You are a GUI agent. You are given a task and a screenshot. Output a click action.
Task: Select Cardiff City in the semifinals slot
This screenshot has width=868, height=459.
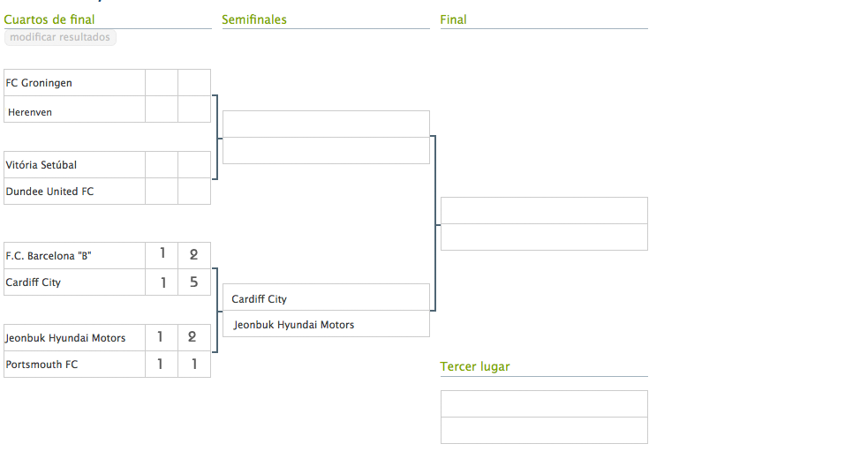click(326, 299)
